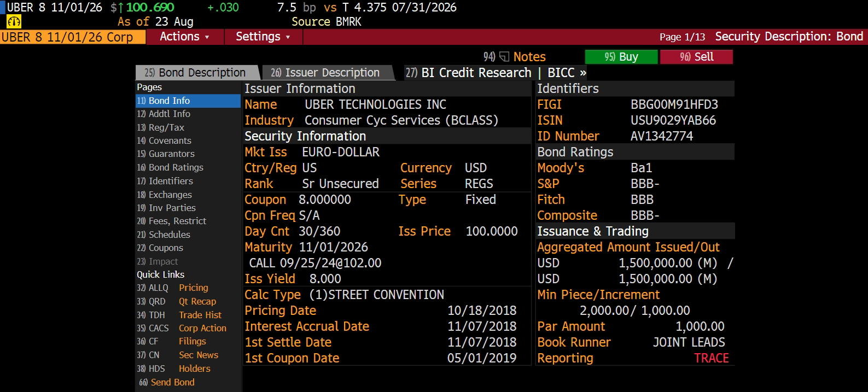Image resolution: width=868 pixels, height=392 pixels.
Task: Click the Source BMRK text
Action: pos(327,22)
